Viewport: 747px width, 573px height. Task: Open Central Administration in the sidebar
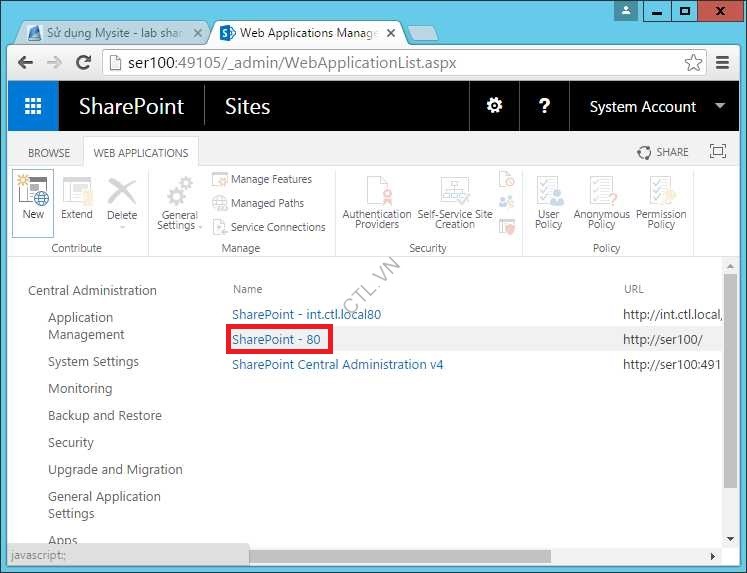click(x=92, y=291)
